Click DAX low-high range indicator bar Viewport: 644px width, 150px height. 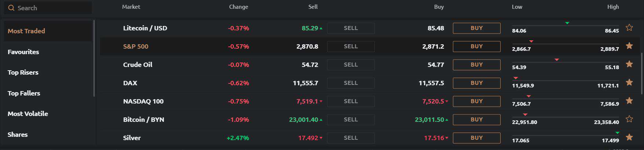pyautogui.click(x=565, y=81)
